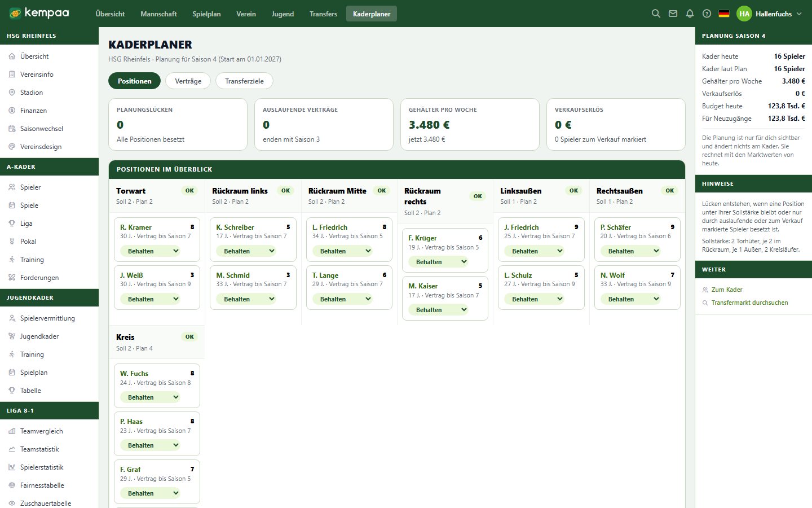
Task: Open the Spielerstatistik sidebar link
Action: 42,467
